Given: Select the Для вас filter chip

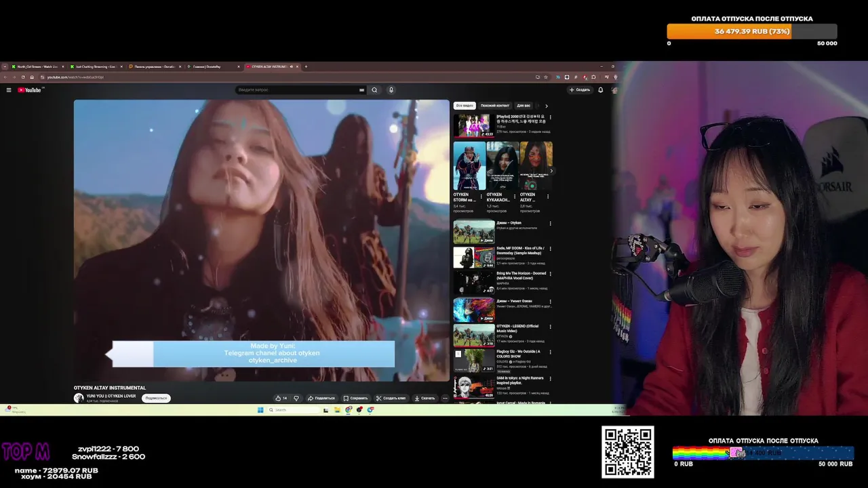Looking at the screenshot, I should point(524,106).
